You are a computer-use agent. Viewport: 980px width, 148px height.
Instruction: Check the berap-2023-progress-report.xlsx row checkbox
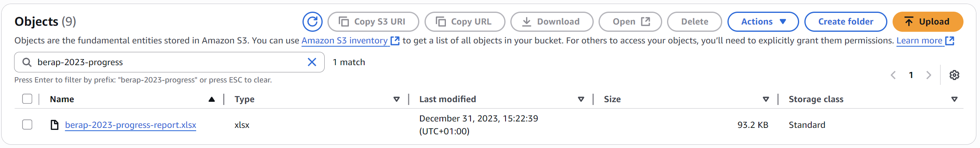pos(27,125)
